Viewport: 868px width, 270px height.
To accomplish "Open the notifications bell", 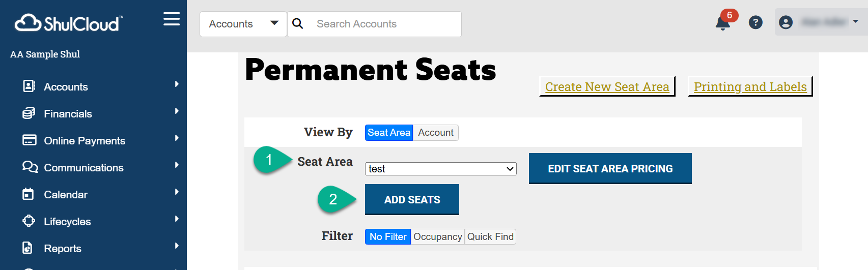I will point(722,23).
